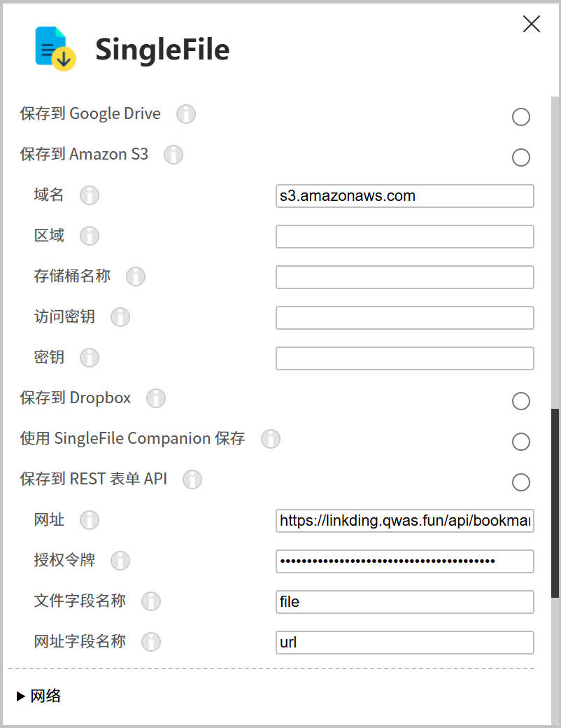
Task: Open the SingleFile Companion info icon
Action: tap(271, 439)
